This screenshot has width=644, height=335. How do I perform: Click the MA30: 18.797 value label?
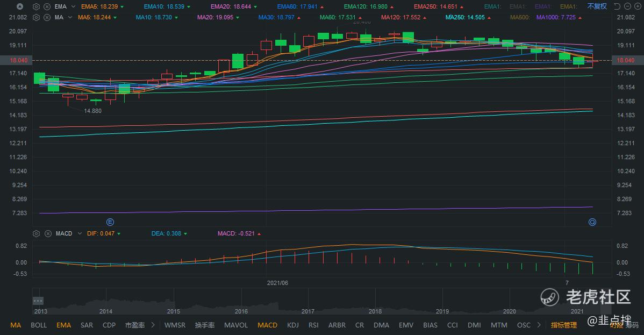[276, 17]
